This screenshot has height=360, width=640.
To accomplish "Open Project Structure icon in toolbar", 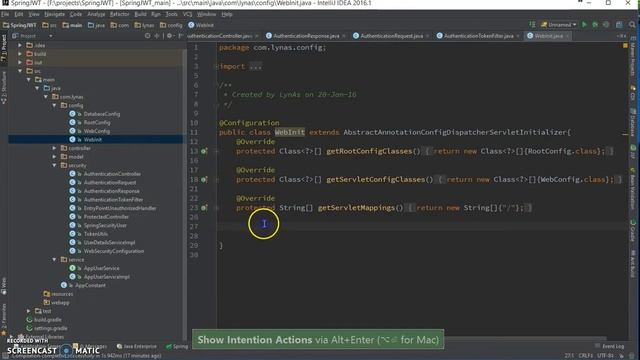I will pyautogui.click(x=619, y=25).
